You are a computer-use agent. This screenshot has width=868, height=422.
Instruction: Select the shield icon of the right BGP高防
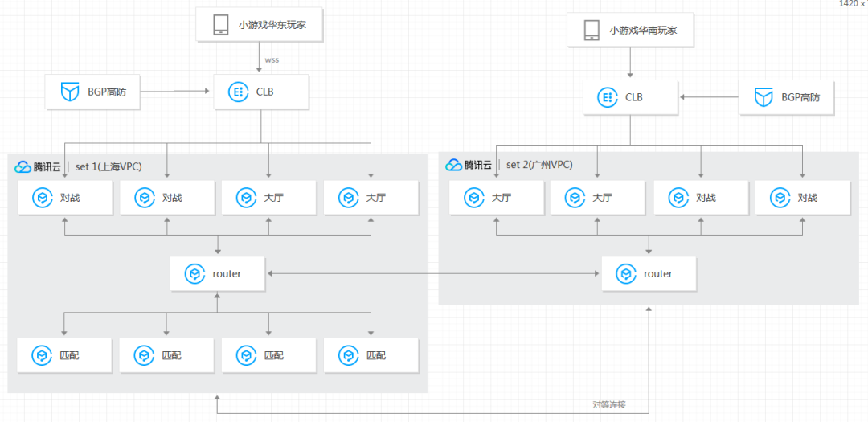click(x=764, y=98)
